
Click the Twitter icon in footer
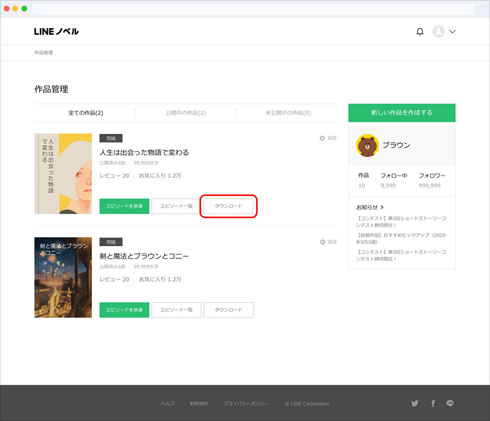[415, 404]
